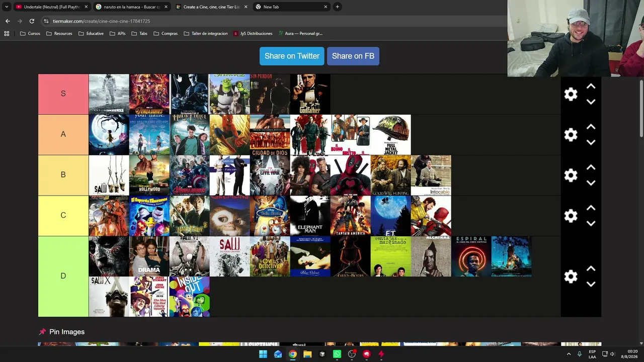This screenshot has height=362, width=644.
Task: Move tier A row up
Action: tap(591, 127)
